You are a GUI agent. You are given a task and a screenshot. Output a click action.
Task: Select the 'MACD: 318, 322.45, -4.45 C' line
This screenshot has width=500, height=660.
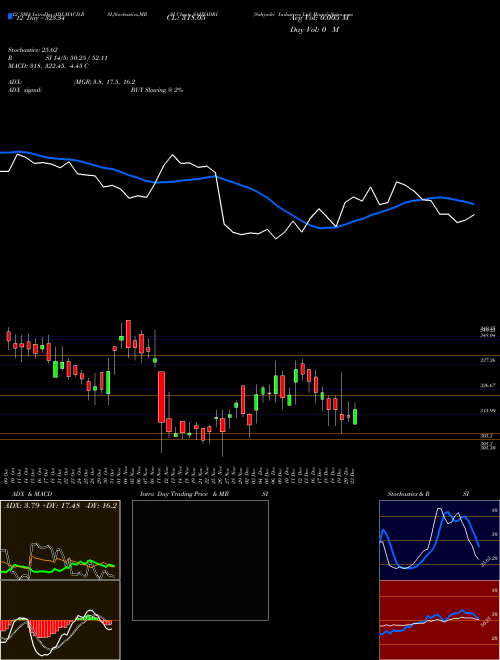pos(48,66)
